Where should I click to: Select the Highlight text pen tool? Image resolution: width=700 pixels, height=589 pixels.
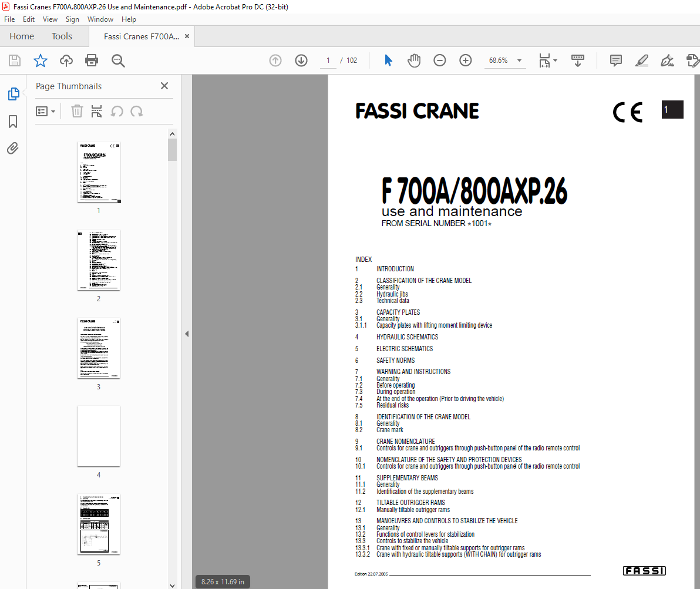[x=641, y=60]
